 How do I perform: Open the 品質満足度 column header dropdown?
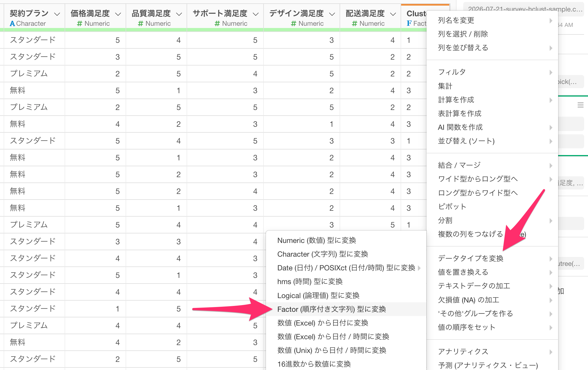point(179,14)
